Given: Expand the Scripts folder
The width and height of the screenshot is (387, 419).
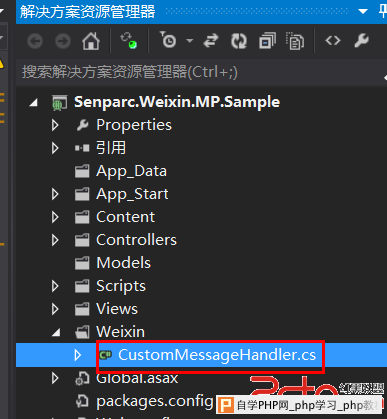Looking at the screenshot, I should 55,286.
